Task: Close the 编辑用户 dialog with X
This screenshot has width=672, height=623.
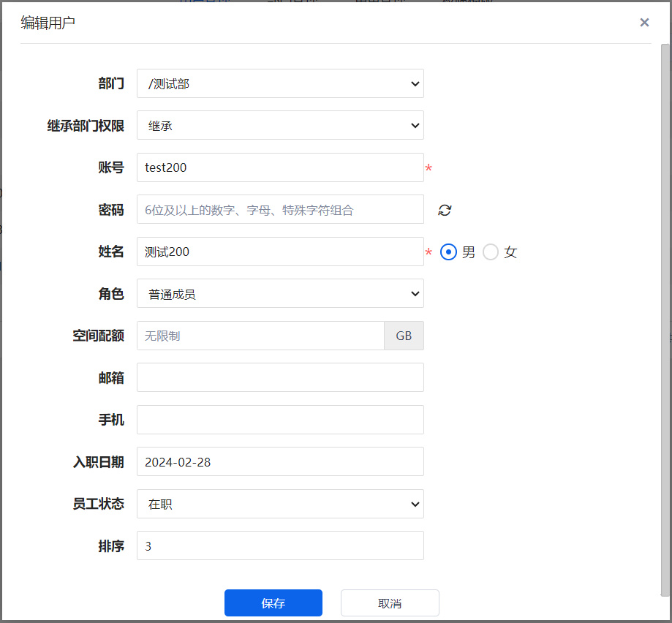Action: pos(644,22)
